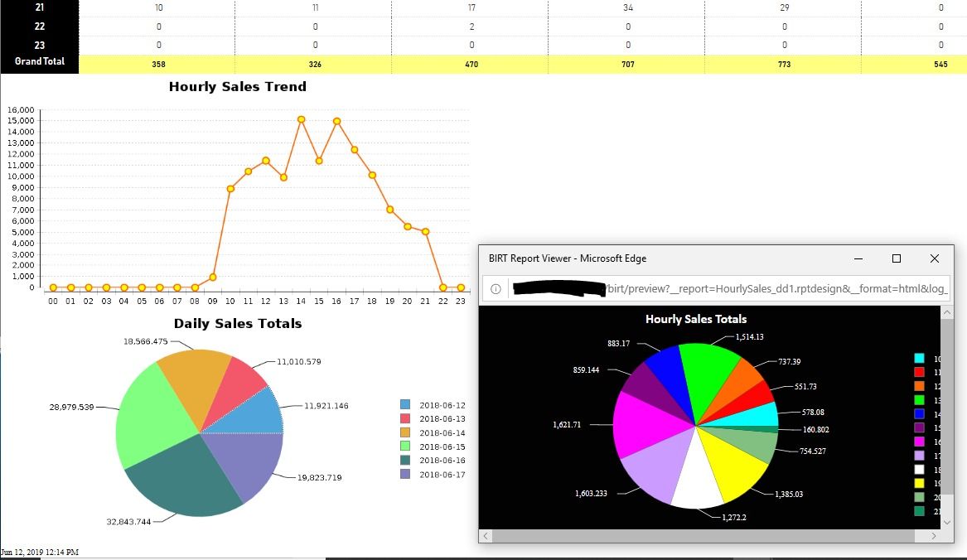Image resolution: width=967 pixels, height=560 pixels.
Task: Click the lavender hour 17 legend swatch
Action: tap(919, 455)
